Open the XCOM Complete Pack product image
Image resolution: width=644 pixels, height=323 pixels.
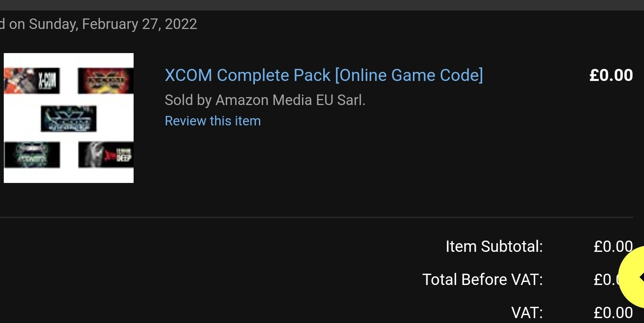pyautogui.click(x=69, y=118)
